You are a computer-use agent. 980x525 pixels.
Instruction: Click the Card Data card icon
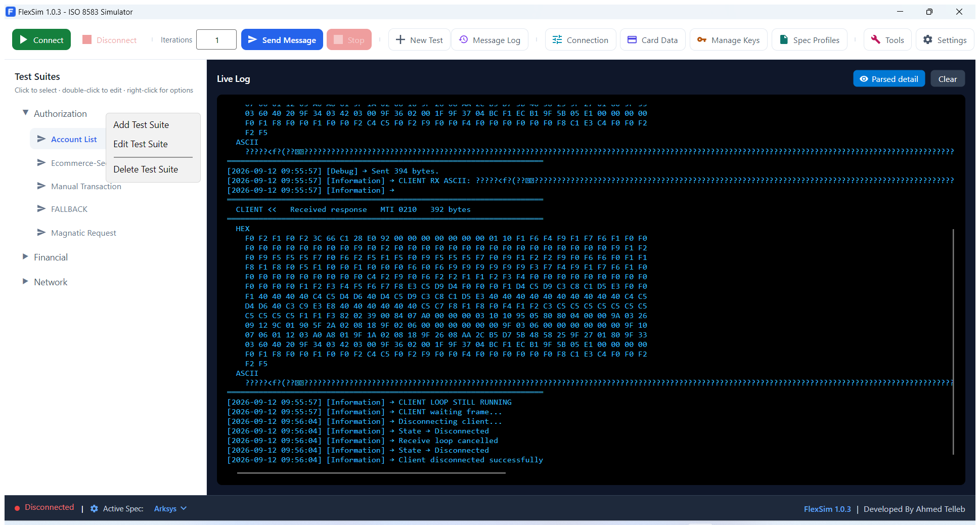pyautogui.click(x=632, y=39)
